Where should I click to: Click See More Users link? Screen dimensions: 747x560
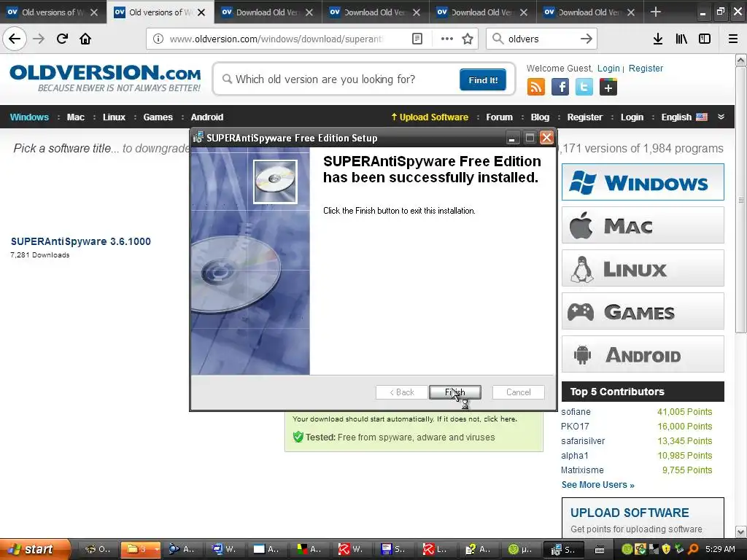598,485
